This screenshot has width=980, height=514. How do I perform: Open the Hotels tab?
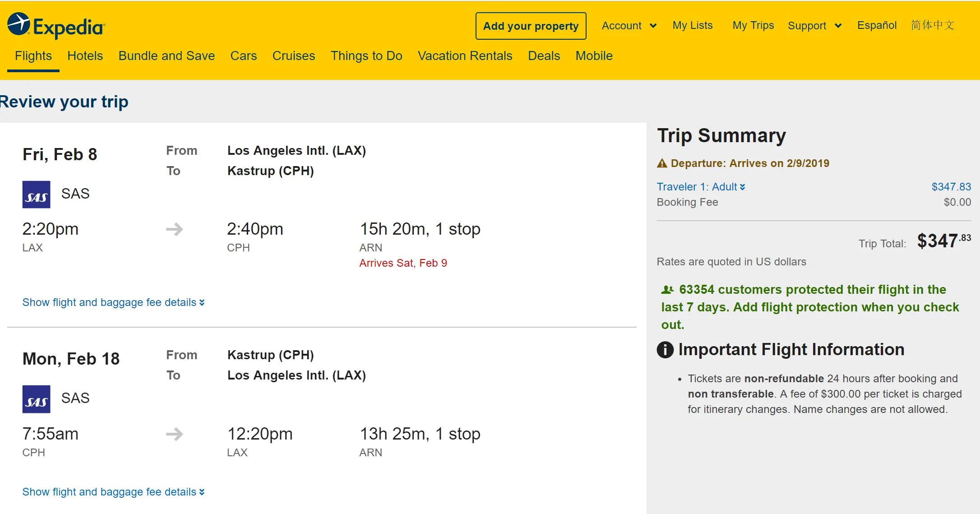85,56
